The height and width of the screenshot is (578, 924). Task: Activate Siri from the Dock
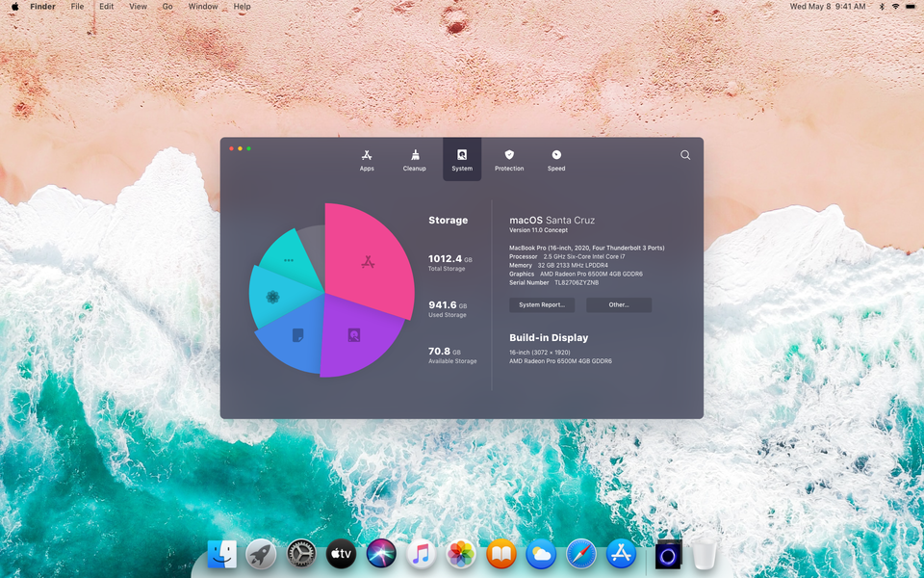[381, 555]
